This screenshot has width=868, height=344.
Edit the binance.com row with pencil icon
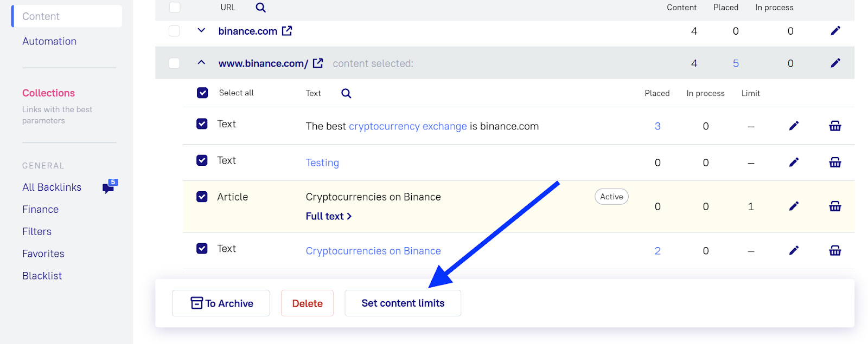coord(835,31)
